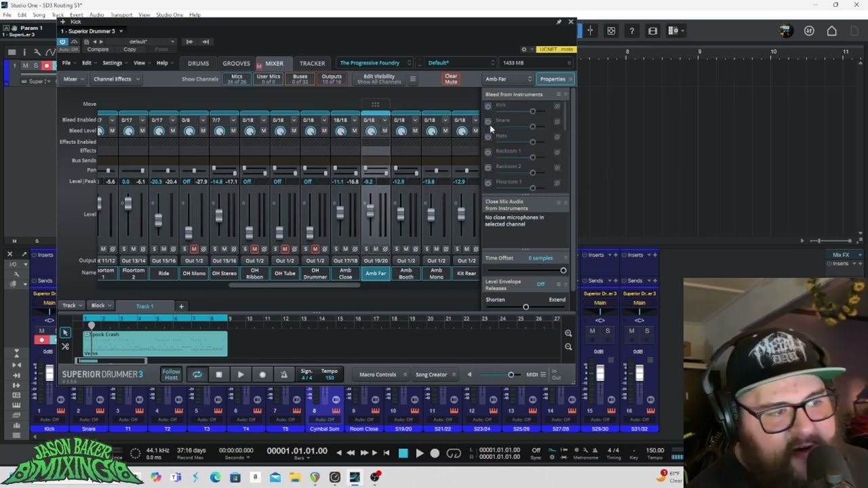Image resolution: width=868 pixels, height=488 pixels.
Task: Record in the Studio One main transport
Action: pos(435,453)
